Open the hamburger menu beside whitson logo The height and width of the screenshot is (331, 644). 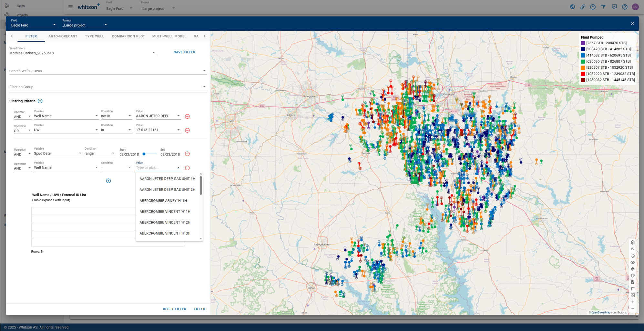pos(70,7)
